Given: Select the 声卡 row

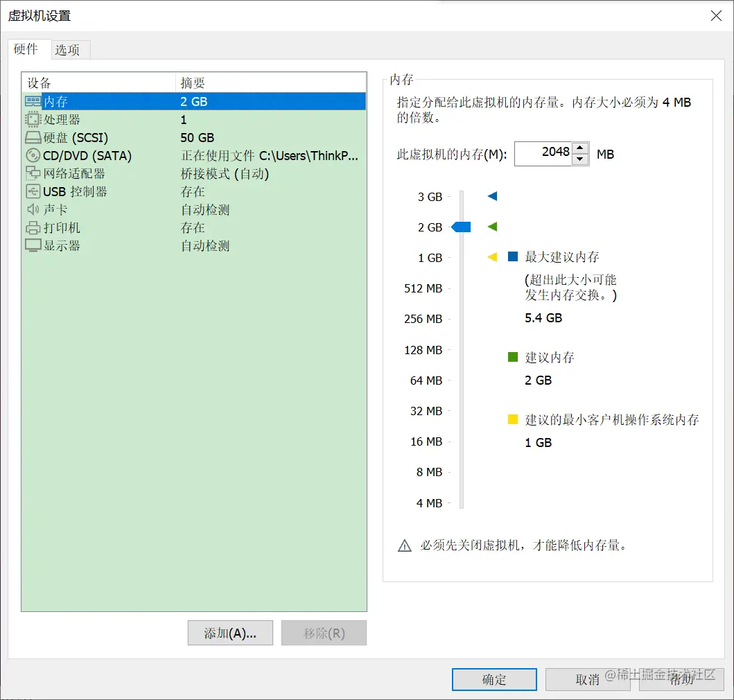Looking at the screenshot, I should tap(194, 209).
